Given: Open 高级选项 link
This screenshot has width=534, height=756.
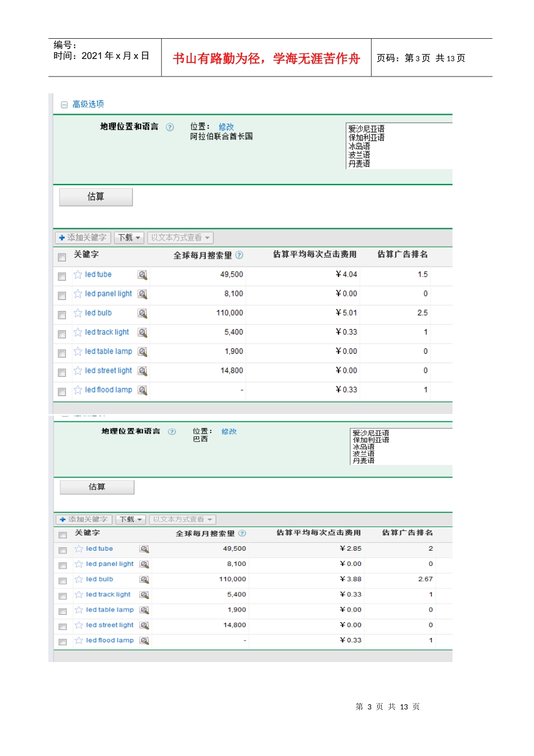Looking at the screenshot, I should tap(88, 104).
